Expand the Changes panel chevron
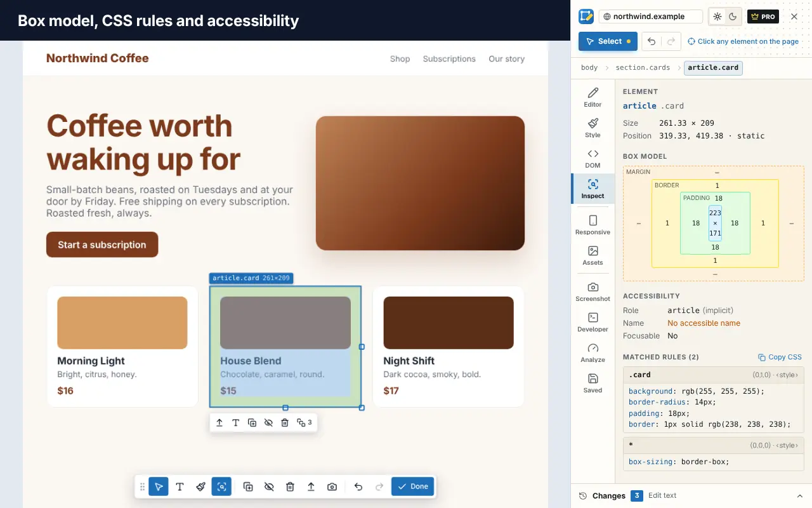The width and height of the screenshot is (812, 508). (x=799, y=496)
